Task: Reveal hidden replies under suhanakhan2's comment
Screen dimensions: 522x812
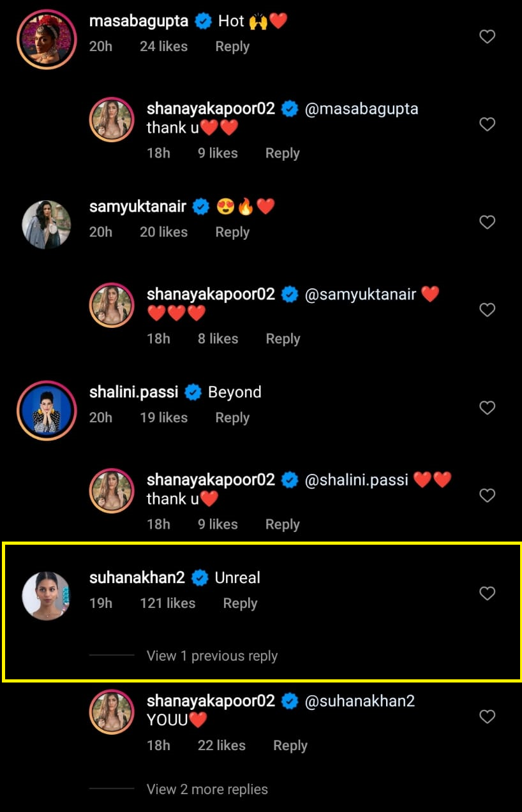Action: click(212, 656)
